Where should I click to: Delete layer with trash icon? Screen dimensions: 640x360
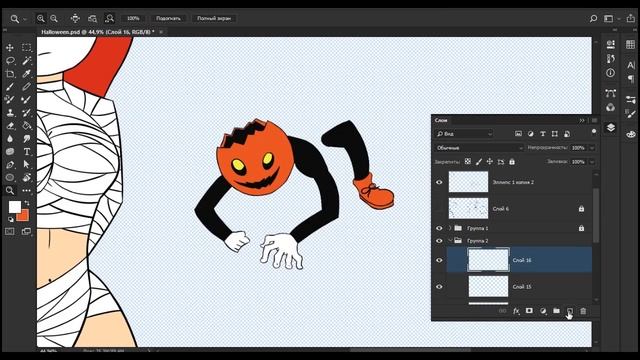point(583,311)
